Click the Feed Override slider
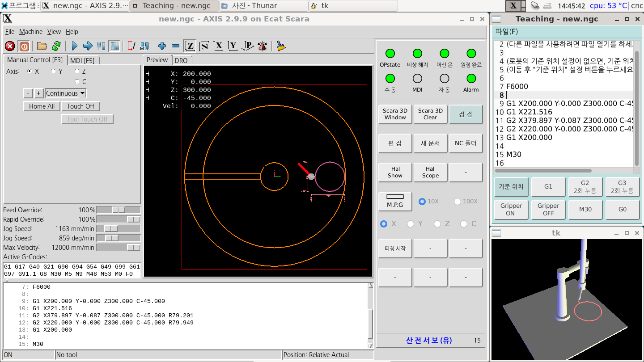This screenshot has width=644, height=362. (119, 210)
